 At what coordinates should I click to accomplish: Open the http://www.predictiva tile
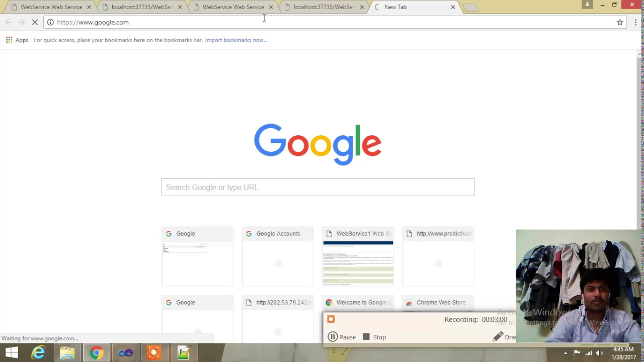pyautogui.click(x=438, y=257)
